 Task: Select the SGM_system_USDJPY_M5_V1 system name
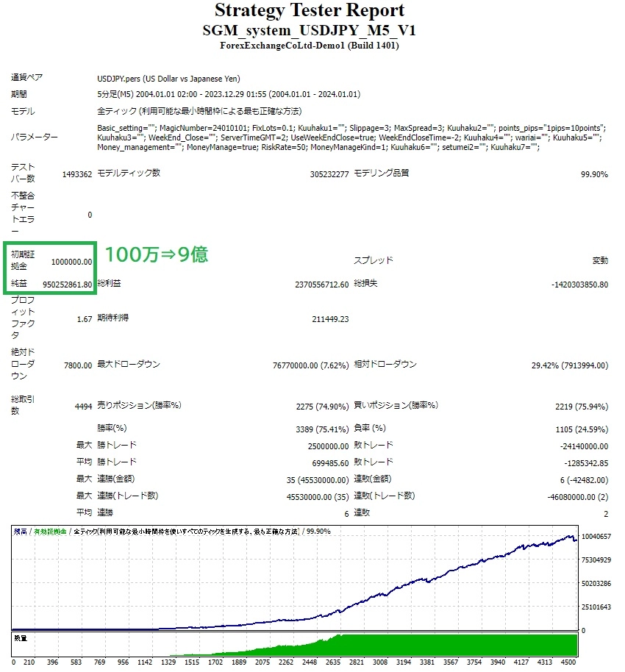coord(309,30)
